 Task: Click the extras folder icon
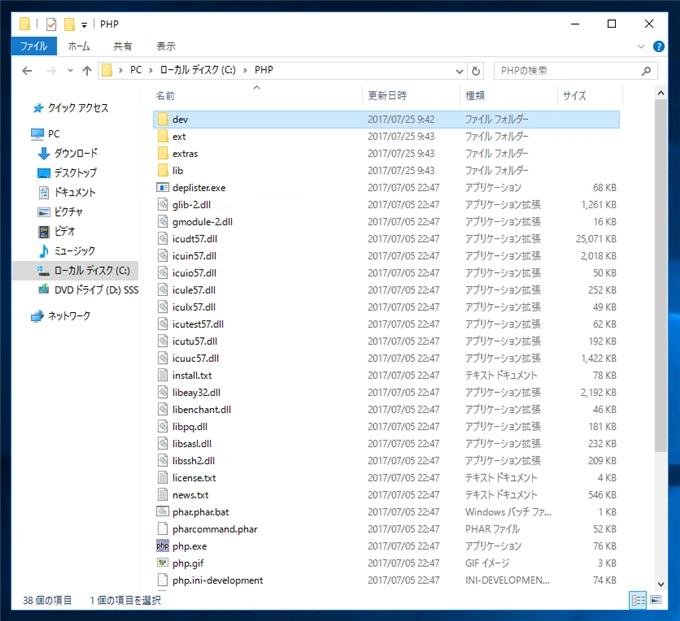pos(163,154)
